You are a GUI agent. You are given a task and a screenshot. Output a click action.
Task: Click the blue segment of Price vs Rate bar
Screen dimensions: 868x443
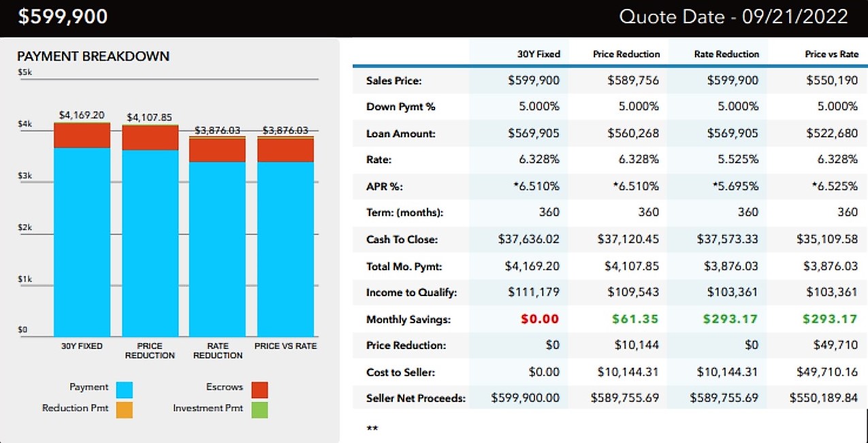point(285,248)
